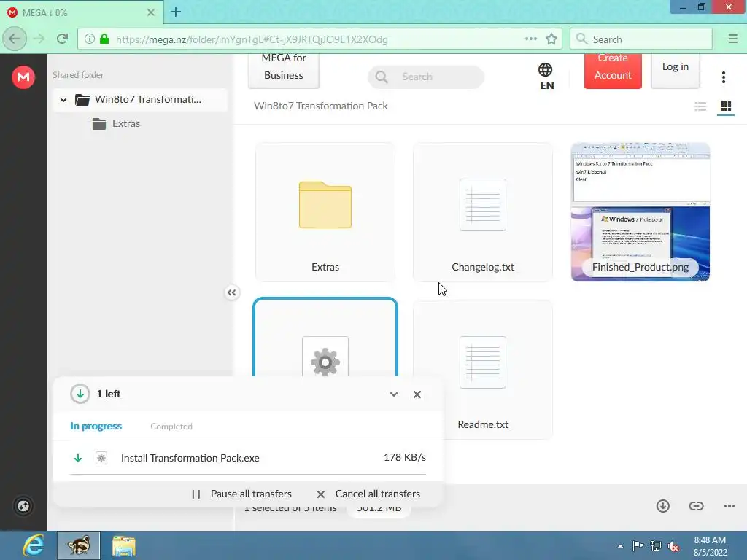The image size is (747, 560).
Task: Collapse Win8to7 Transformation tree node
Action: pyautogui.click(x=63, y=100)
